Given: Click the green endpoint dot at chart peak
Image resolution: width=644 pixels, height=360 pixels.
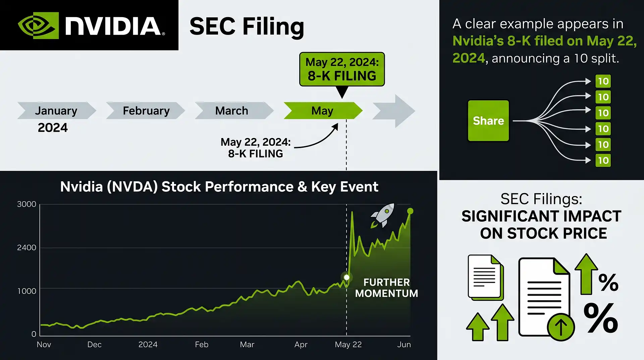Looking at the screenshot, I should (x=410, y=211).
